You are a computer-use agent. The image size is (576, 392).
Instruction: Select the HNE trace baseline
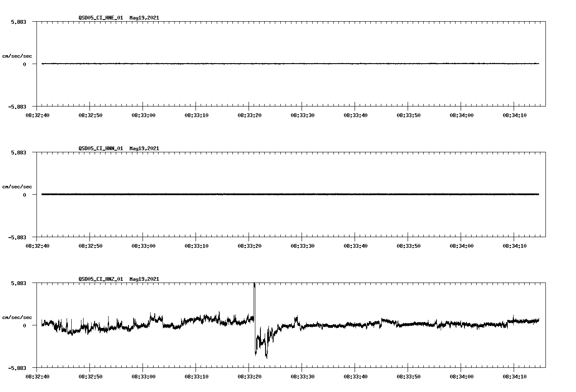[254, 64]
